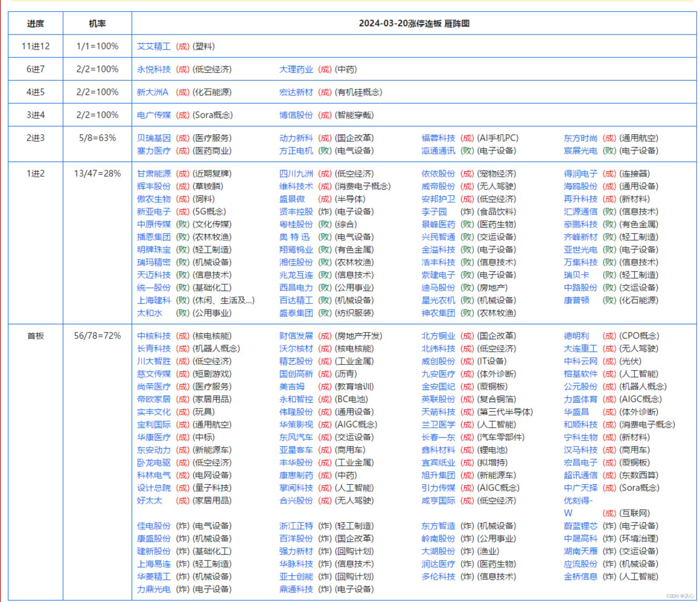
Task: Open the 永悦科技 stock link
Action: [154, 69]
